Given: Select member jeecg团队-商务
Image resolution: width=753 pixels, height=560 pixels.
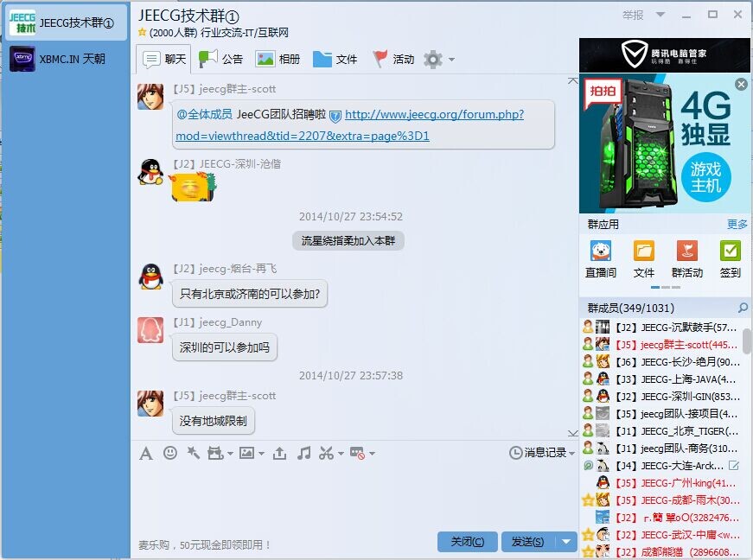Looking at the screenshot, I should pyautogui.click(x=660, y=449).
